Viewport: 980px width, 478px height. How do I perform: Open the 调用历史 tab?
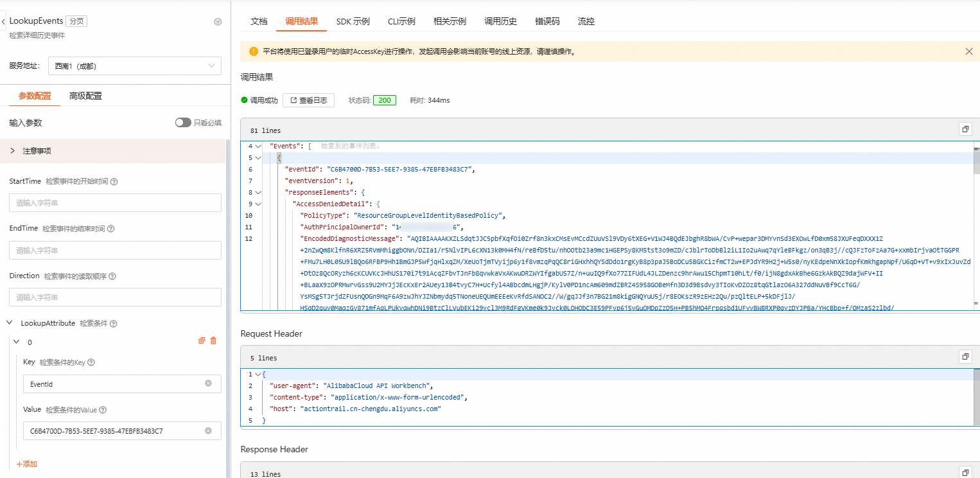tap(501, 21)
